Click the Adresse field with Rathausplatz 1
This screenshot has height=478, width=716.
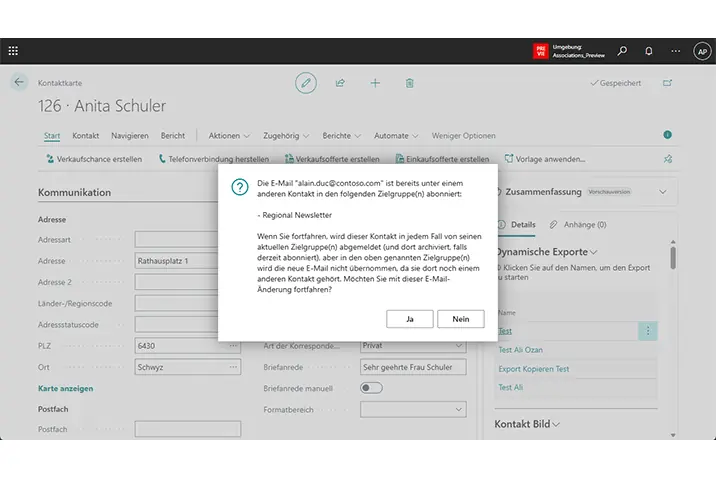coord(176,261)
